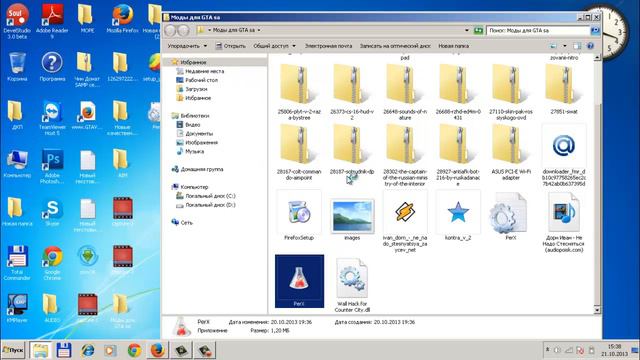Click the Открыть toolbar button
This screenshot has height=360, width=640.
coord(231,46)
